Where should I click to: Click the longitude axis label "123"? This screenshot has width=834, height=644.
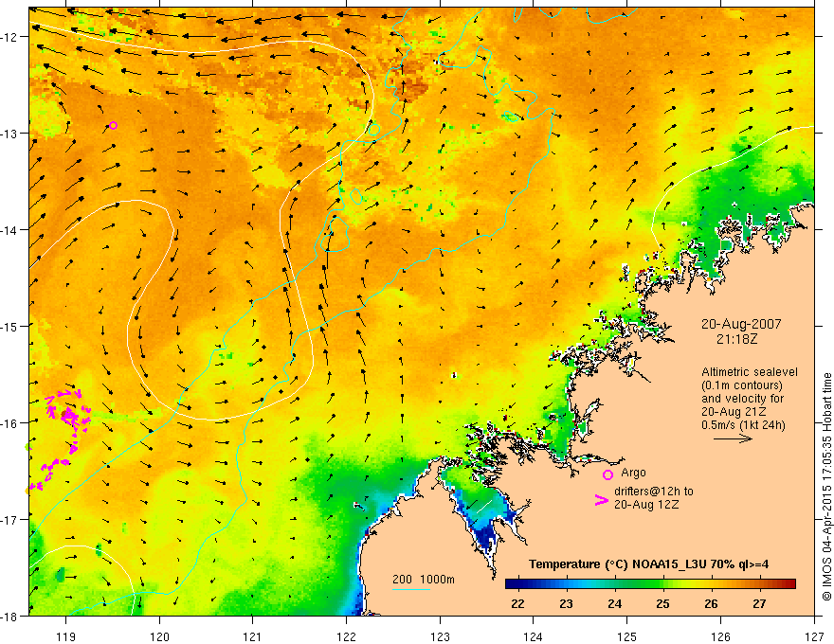point(440,636)
